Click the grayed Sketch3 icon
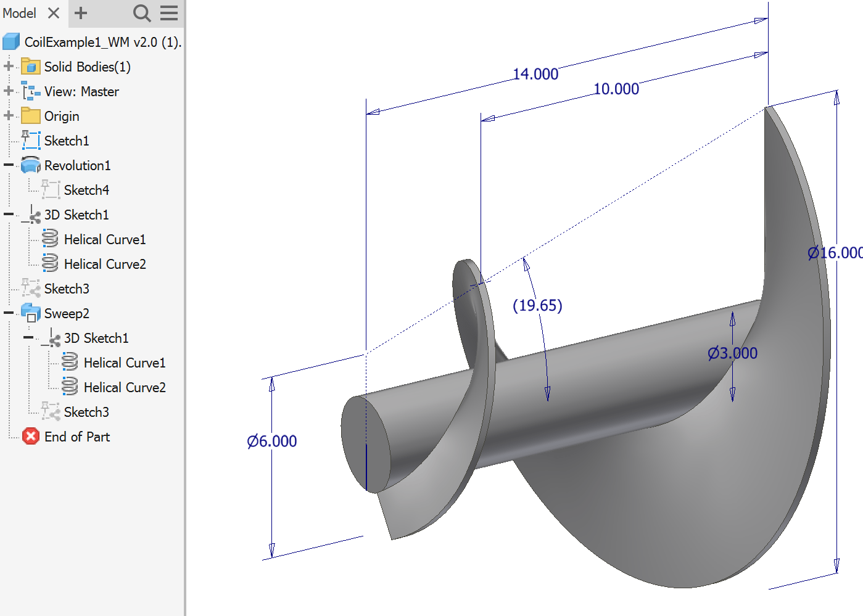Image resolution: width=863 pixels, height=616 pixels. pos(31,288)
